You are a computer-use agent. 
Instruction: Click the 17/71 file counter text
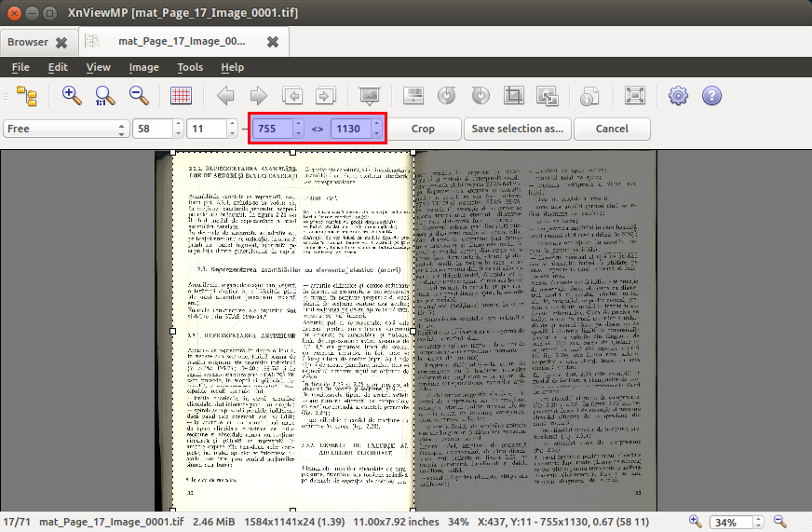click(x=17, y=522)
